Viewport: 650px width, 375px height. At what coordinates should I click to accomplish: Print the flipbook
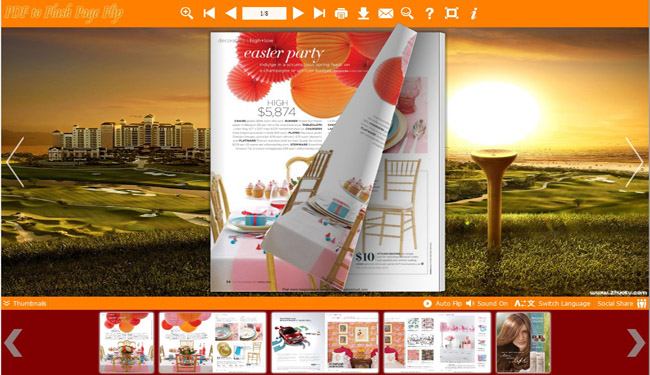click(x=341, y=14)
